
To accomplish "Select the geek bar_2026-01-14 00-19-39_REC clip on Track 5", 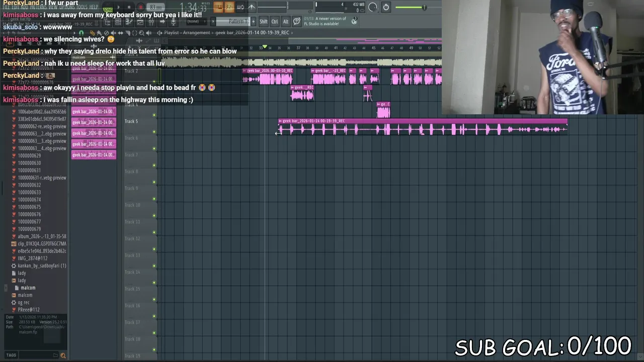I will 423,127.
